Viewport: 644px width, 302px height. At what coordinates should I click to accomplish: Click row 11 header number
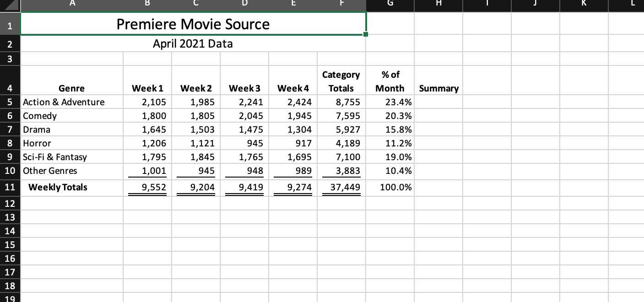(10, 187)
